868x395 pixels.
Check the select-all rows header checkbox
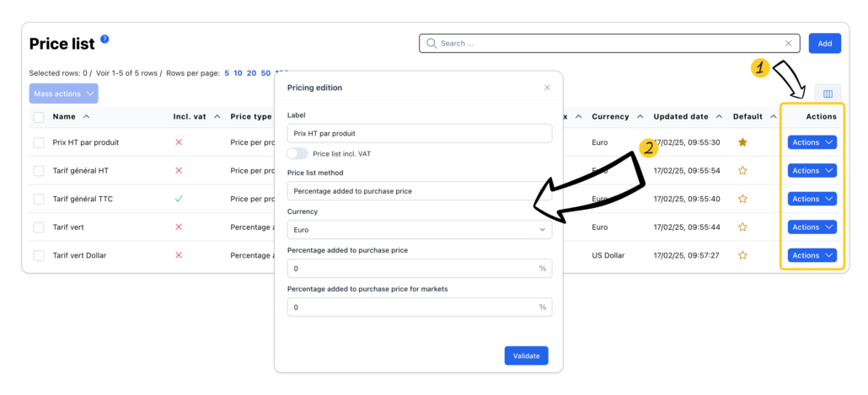[39, 116]
